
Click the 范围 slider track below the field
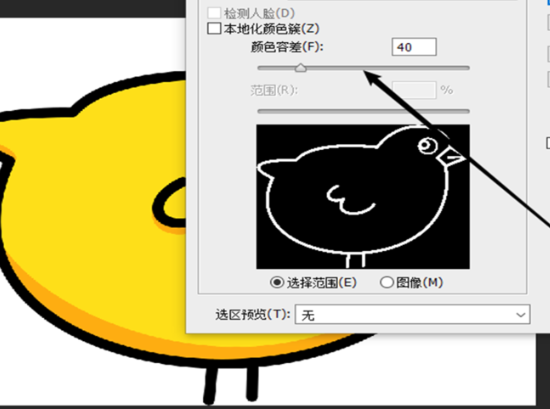pos(363,111)
